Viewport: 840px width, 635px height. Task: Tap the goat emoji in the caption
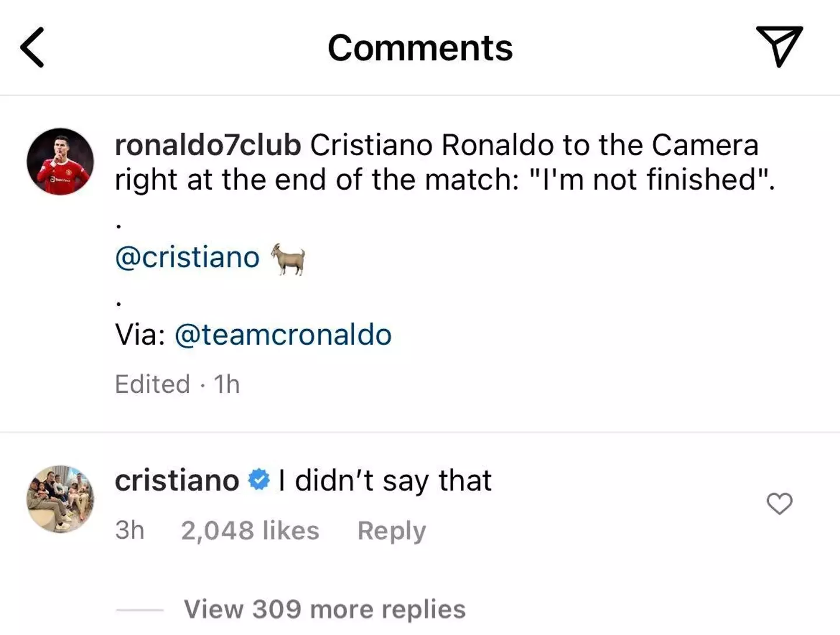[288, 258]
